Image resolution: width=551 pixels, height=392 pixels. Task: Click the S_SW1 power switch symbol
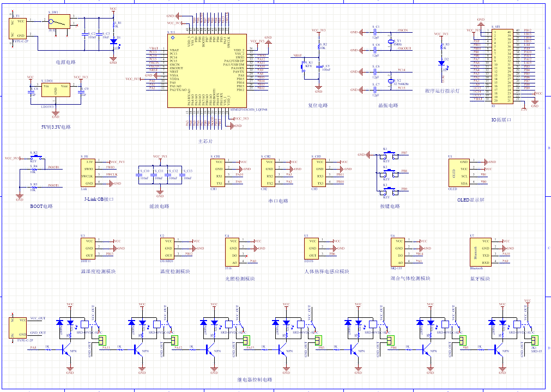59,22
